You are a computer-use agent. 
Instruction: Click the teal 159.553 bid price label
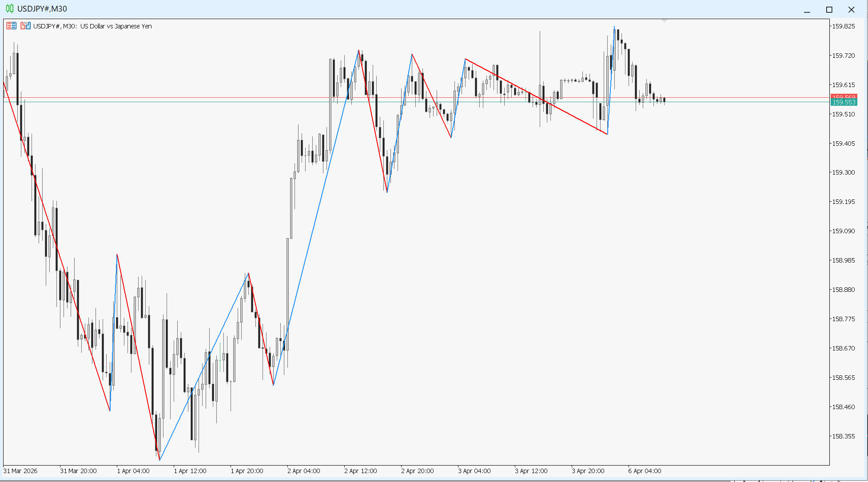[x=843, y=103]
